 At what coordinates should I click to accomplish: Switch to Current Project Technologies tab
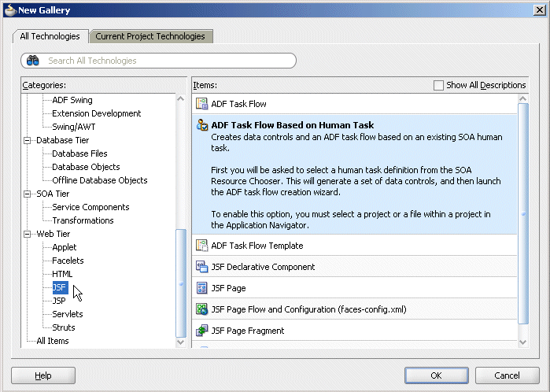pos(150,36)
